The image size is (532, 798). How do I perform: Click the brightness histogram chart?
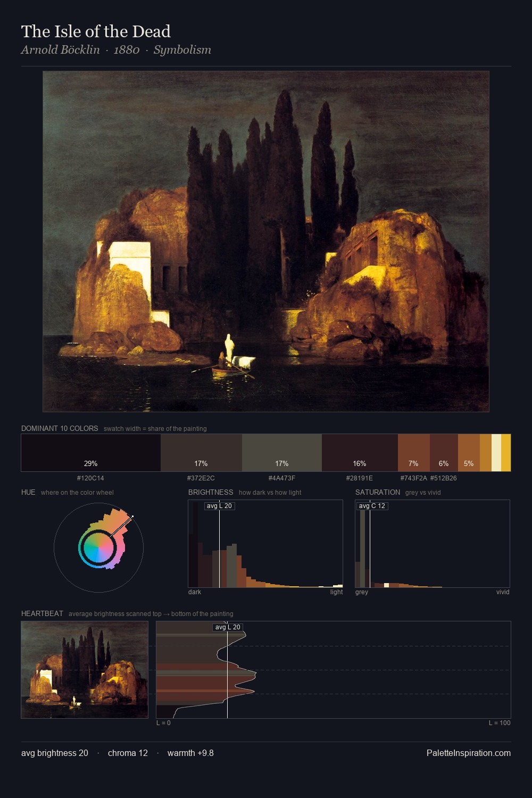(265, 544)
